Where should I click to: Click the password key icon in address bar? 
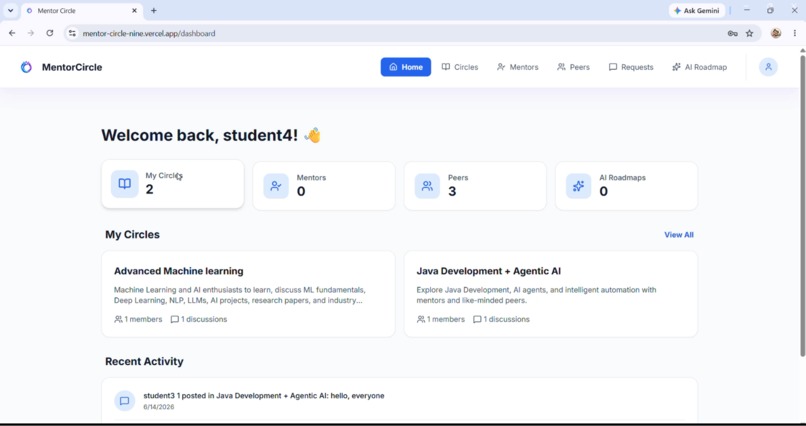tap(732, 33)
